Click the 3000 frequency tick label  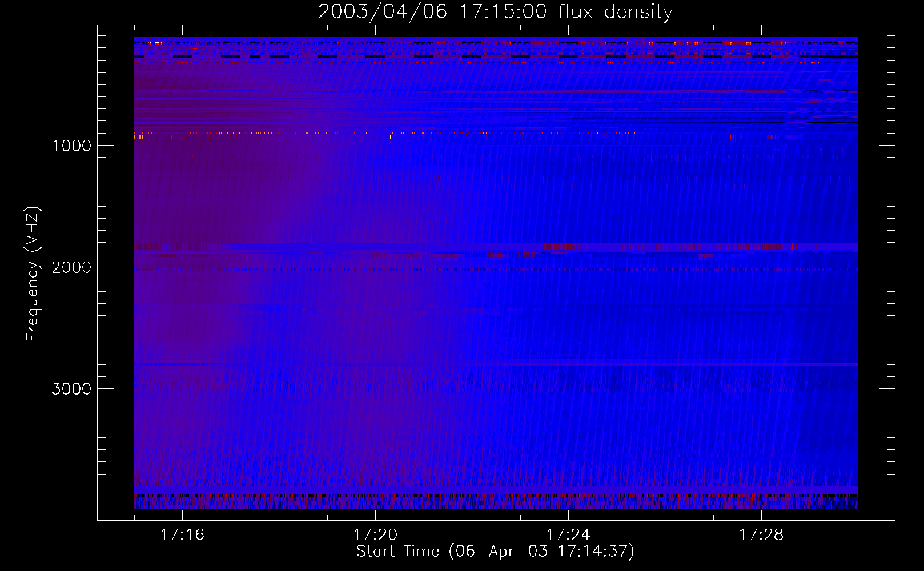[71, 389]
